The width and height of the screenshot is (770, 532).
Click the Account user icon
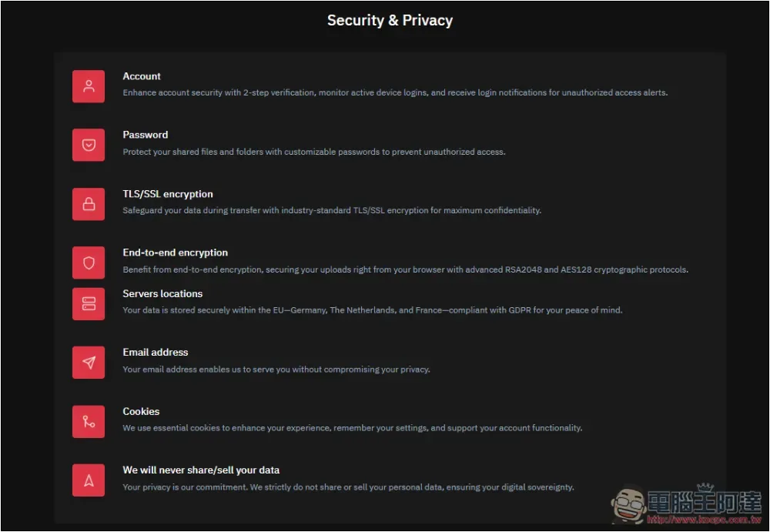click(x=89, y=86)
